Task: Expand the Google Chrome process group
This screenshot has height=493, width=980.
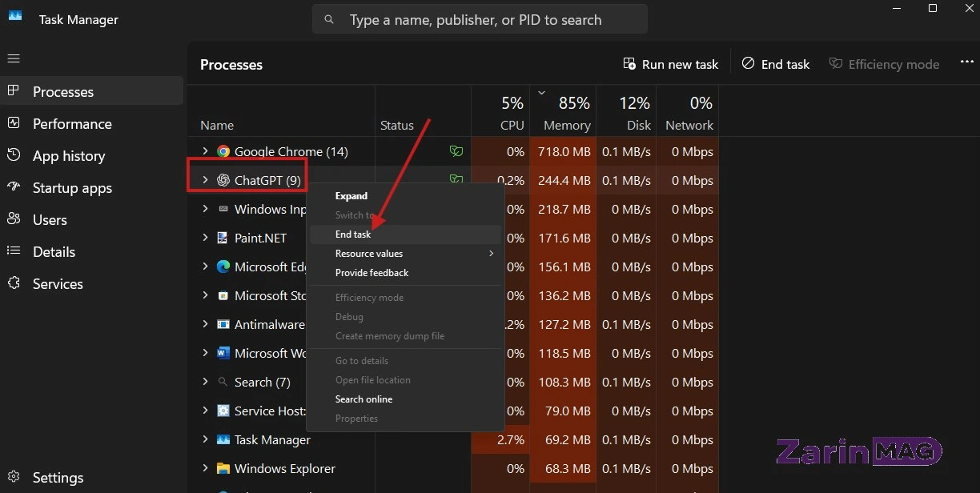Action: point(205,151)
